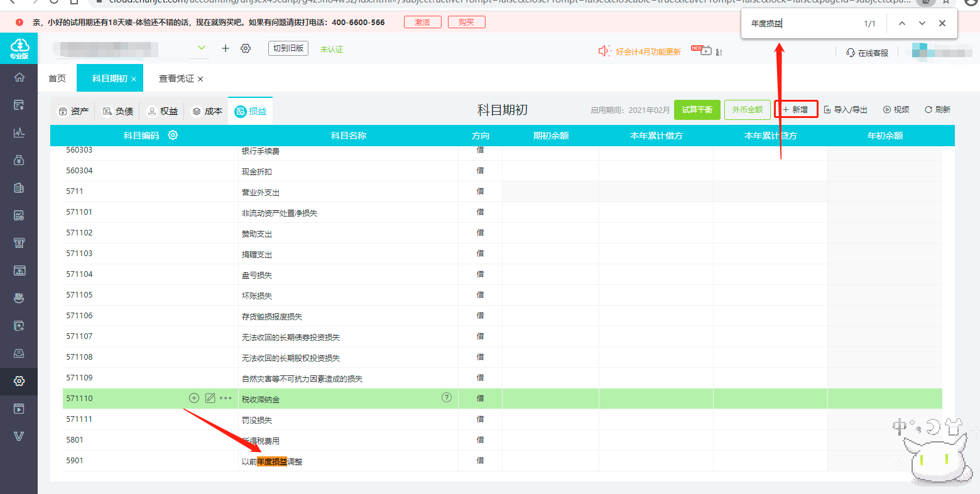The image size is (980, 494).
Task: Edit account 571110 with the pencil icon
Action: click(x=210, y=398)
